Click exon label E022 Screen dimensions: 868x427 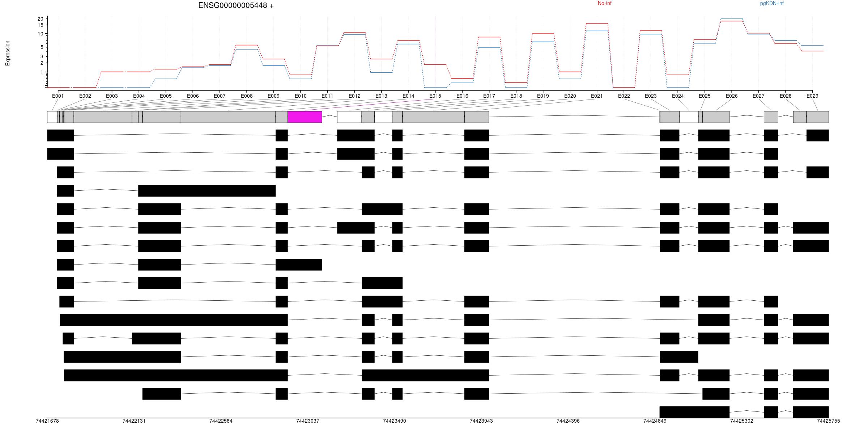click(x=624, y=96)
